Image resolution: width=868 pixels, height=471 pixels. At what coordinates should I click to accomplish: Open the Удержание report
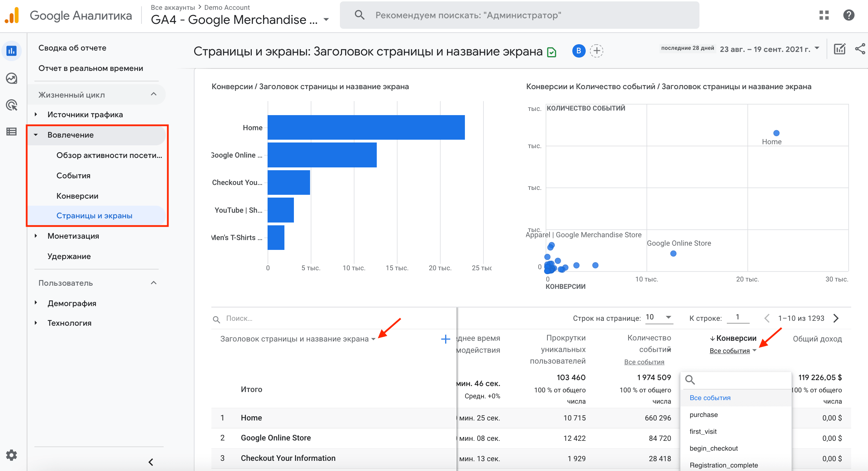[x=69, y=256]
